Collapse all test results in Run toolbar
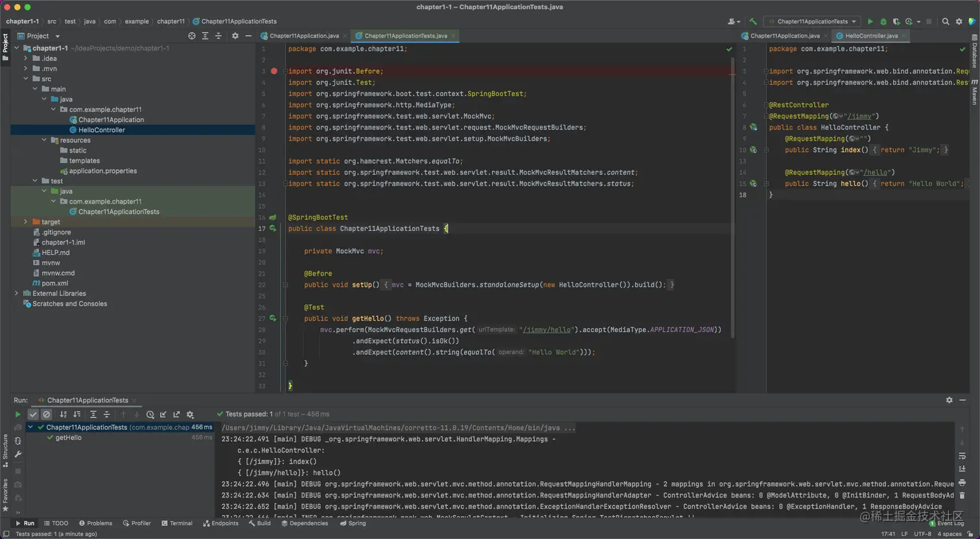 107,414
